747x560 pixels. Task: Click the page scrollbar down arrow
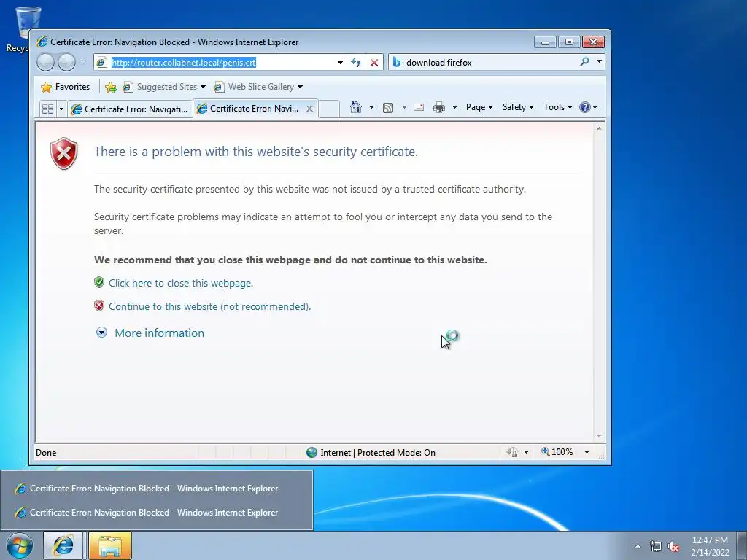(599, 436)
